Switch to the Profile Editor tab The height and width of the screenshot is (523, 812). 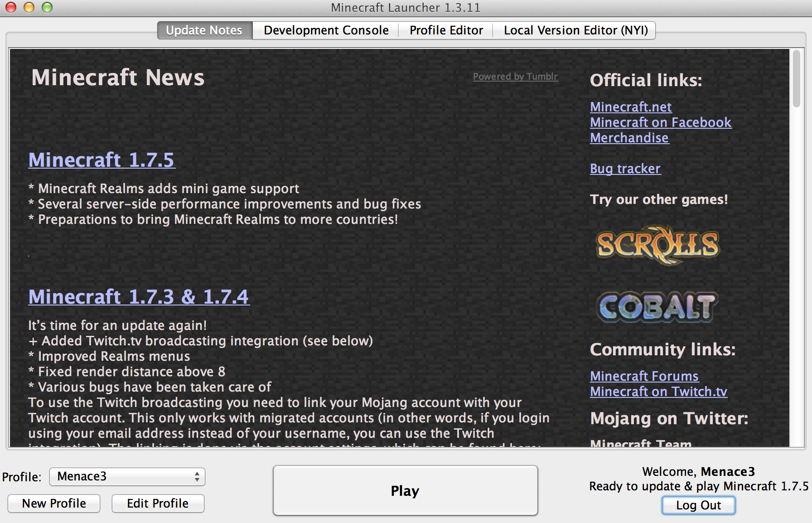tap(446, 30)
